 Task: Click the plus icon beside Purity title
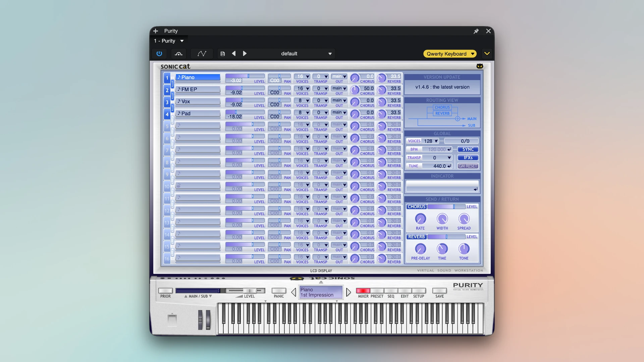[156, 31]
